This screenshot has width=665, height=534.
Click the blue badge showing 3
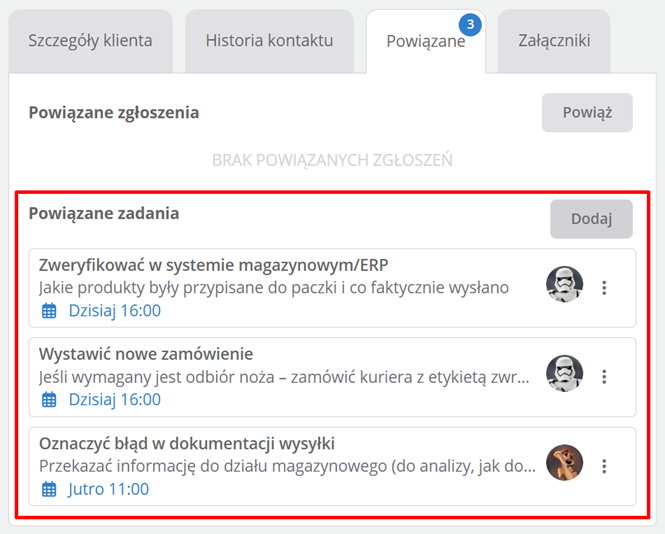click(x=471, y=23)
